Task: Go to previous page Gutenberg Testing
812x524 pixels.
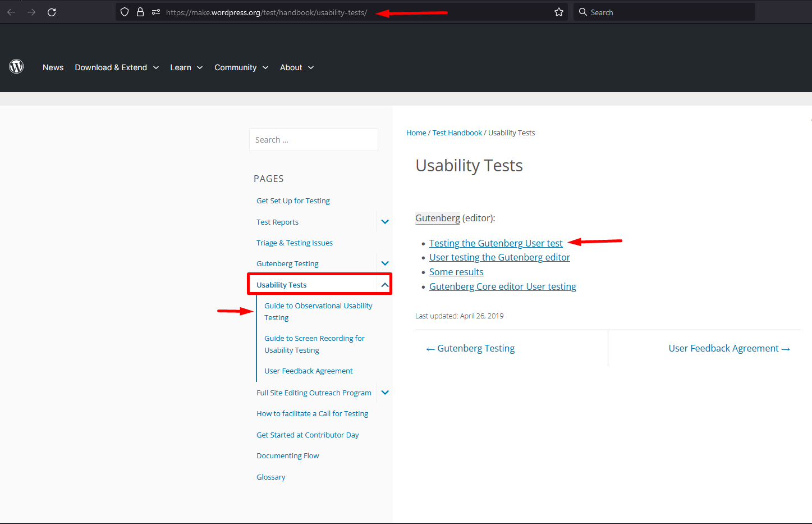Action: [470, 348]
